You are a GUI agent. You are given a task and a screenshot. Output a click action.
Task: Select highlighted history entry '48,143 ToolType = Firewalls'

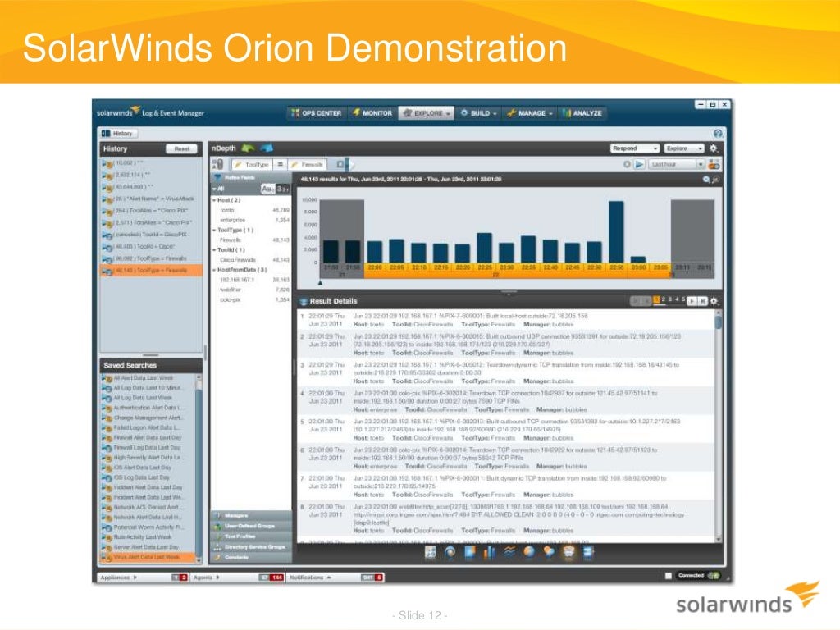(x=152, y=271)
